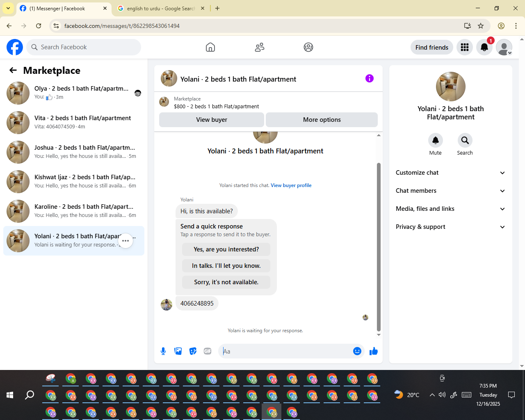
Task: Send quick reply 'In talks. I'll let you know.'
Action: [x=226, y=266]
